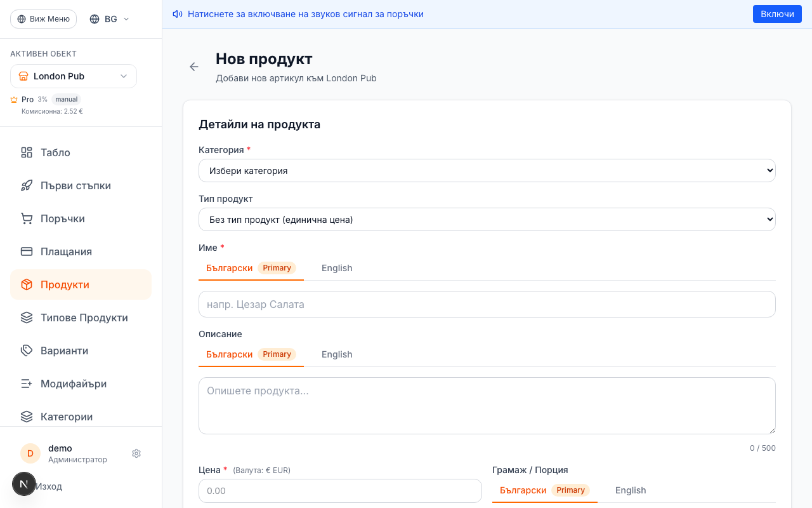Click the Включи button
This screenshot has width=812, height=508.
[777, 13]
